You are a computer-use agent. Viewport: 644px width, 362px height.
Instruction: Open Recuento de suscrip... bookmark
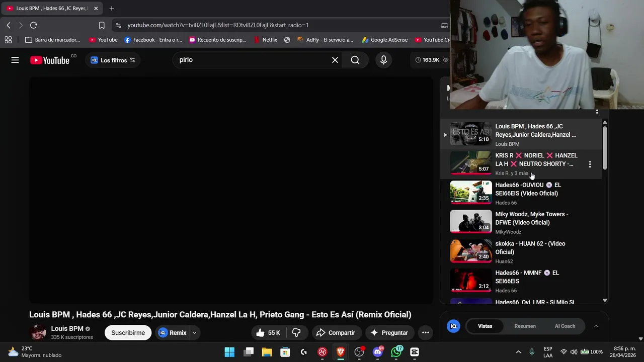(217, 40)
